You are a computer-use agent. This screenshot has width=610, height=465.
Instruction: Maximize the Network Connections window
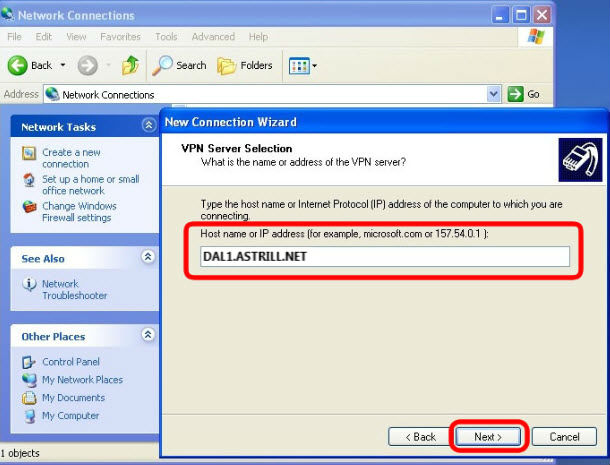click(521, 15)
